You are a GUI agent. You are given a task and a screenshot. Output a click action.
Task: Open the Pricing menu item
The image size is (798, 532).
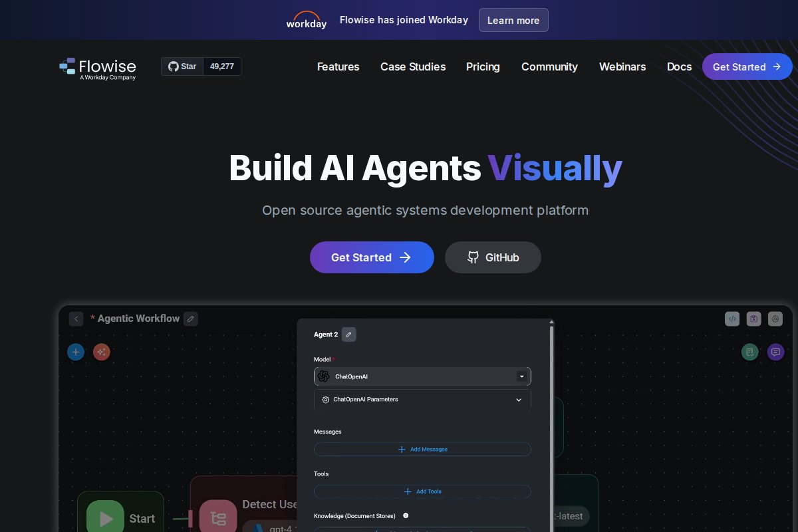pyautogui.click(x=483, y=66)
